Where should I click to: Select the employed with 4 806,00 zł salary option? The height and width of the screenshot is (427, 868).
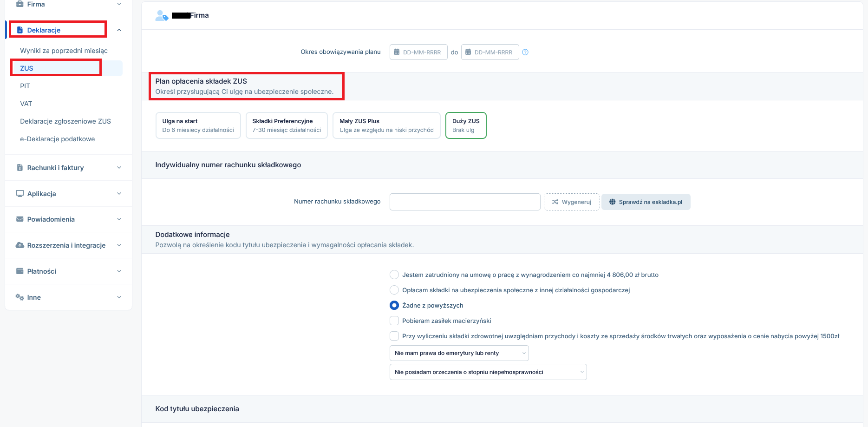(394, 275)
